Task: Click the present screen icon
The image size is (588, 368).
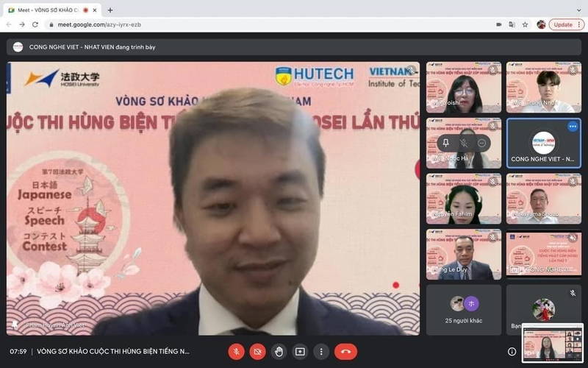Action: (x=300, y=352)
